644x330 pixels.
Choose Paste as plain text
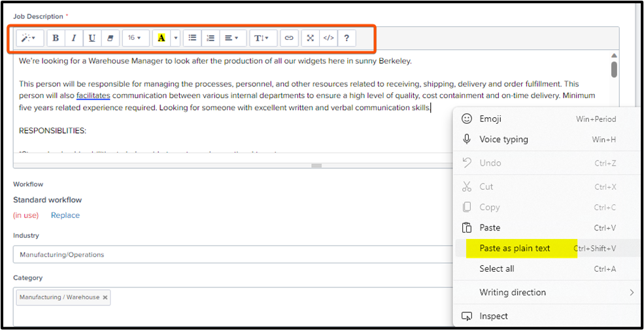tap(515, 248)
